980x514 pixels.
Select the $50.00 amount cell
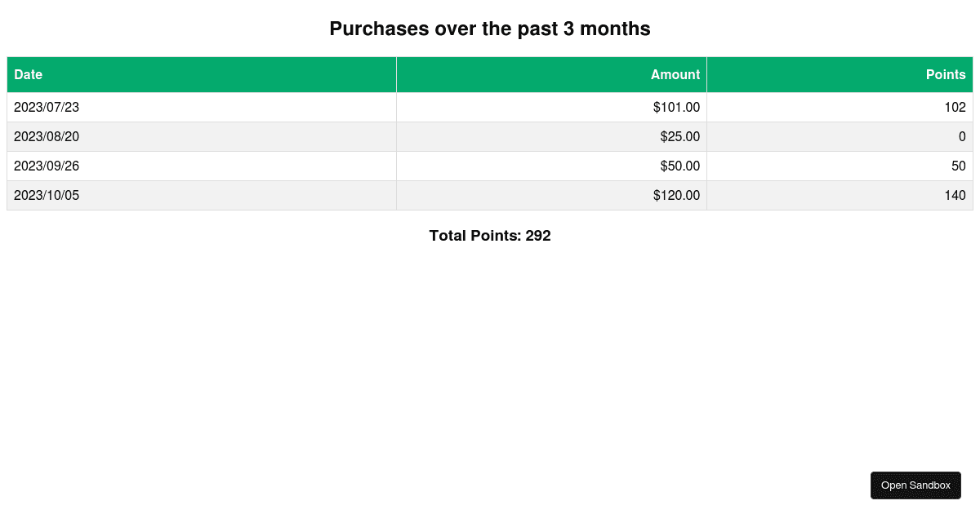pos(552,166)
